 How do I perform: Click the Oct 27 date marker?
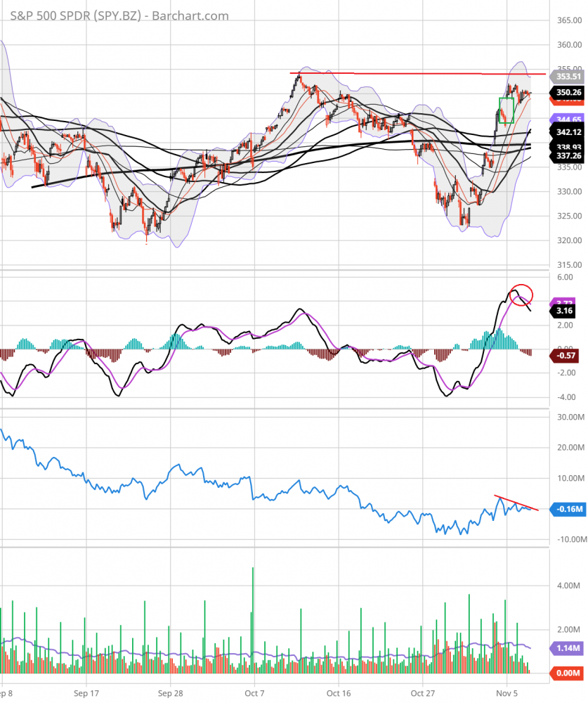tap(422, 691)
